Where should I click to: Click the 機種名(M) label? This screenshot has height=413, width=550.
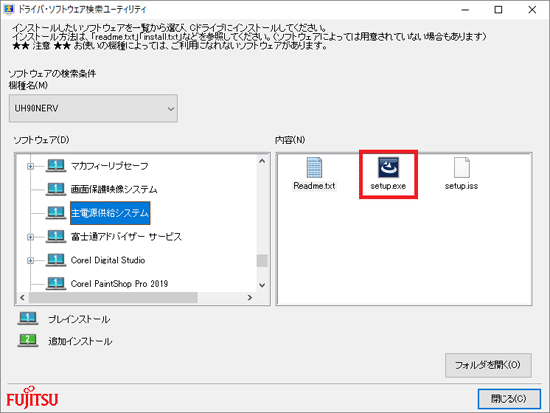coord(28,85)
